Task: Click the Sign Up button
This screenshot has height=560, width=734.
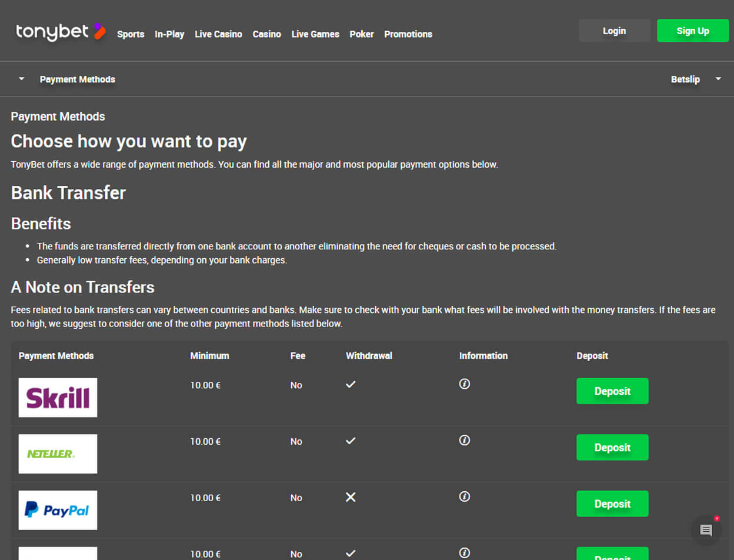Action: (693, 31)
